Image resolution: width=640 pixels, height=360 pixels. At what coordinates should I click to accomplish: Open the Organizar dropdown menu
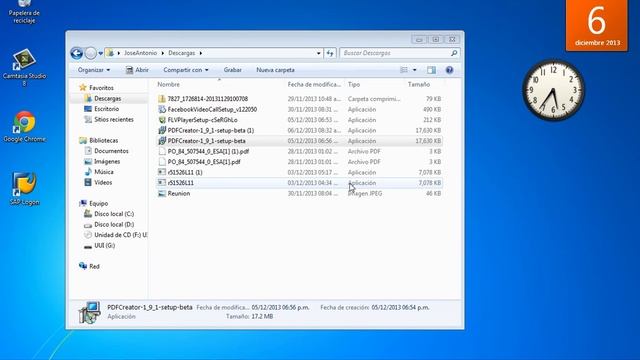94,70
